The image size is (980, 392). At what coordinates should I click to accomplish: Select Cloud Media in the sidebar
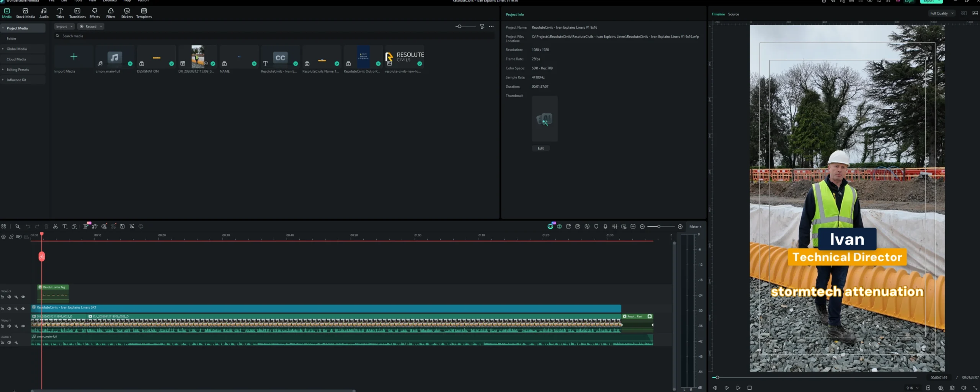[16, 59]
